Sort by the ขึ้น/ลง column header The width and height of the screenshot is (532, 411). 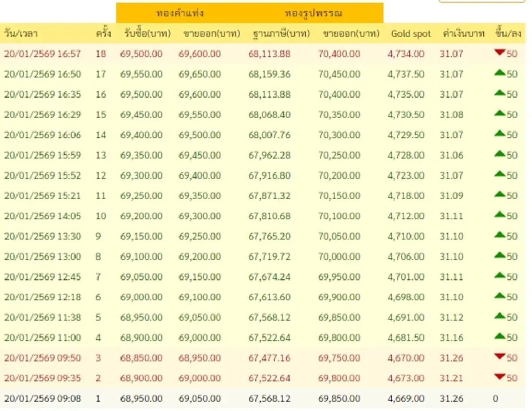click(x=508, y=33)
